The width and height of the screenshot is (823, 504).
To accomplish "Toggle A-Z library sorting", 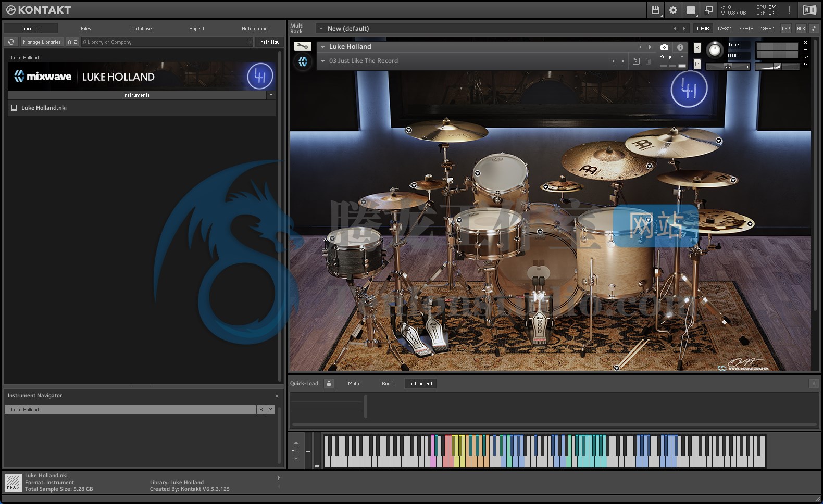I will [x=72, y=42].
